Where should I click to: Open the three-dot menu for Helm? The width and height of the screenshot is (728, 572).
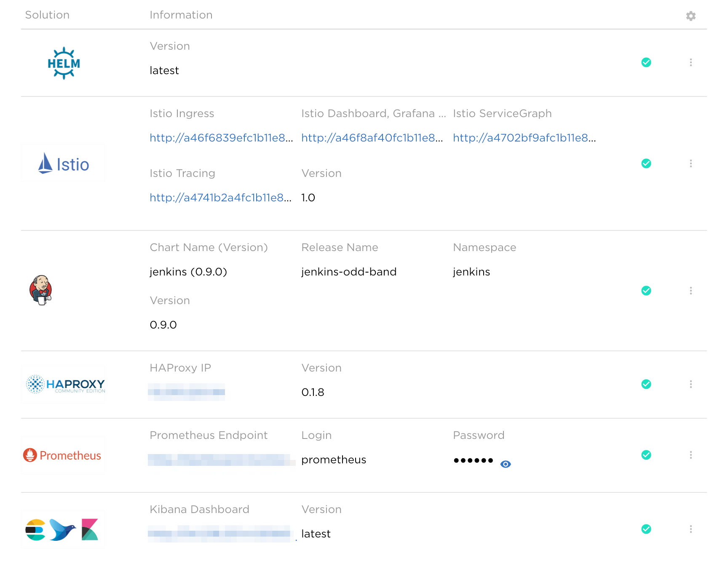coord(691,62)
